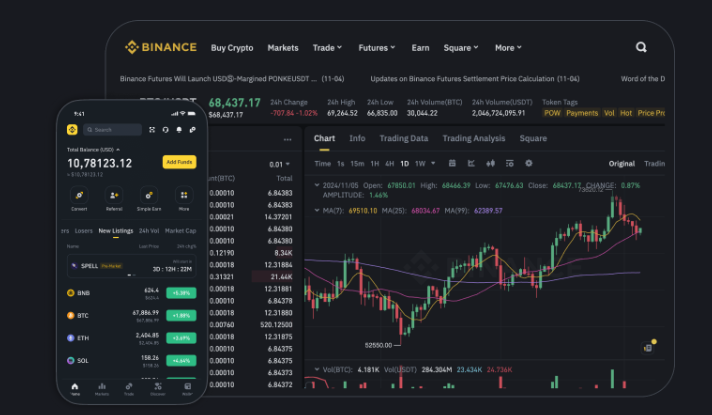Image resolution: width=712 pixels, height=415 pixels.
Task: Switch chart style via candlestick icon
Action: 490,163
